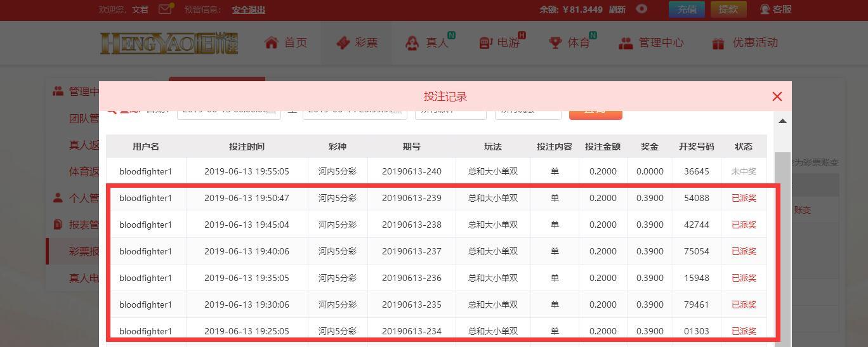Click 已派奖 status in row 20190613-238

click(x=744, y=225)
